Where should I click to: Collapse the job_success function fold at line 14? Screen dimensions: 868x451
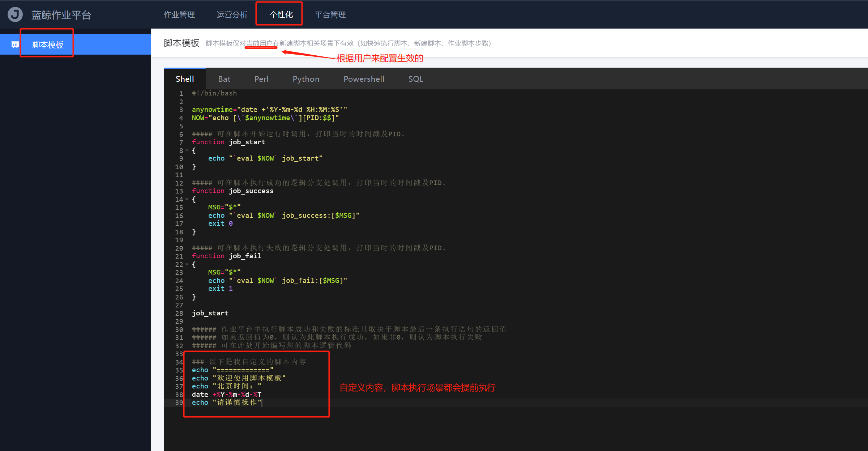tap(187, 199)
